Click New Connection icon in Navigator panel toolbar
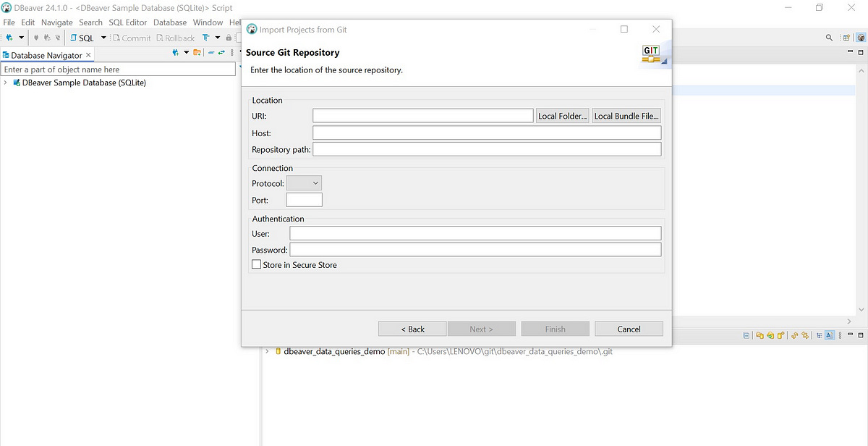This screenshot has width=868, height=446. [176, 52]
